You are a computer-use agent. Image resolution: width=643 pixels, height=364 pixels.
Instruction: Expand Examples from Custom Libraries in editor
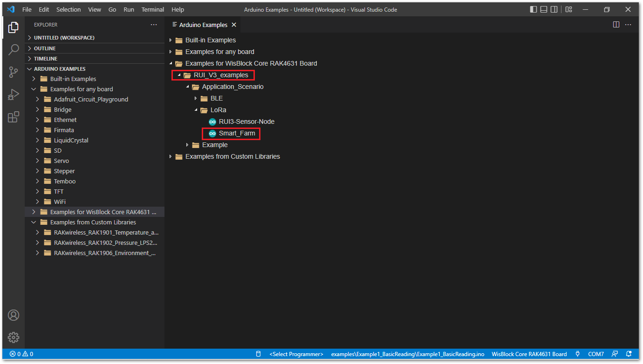coord(171,156)
